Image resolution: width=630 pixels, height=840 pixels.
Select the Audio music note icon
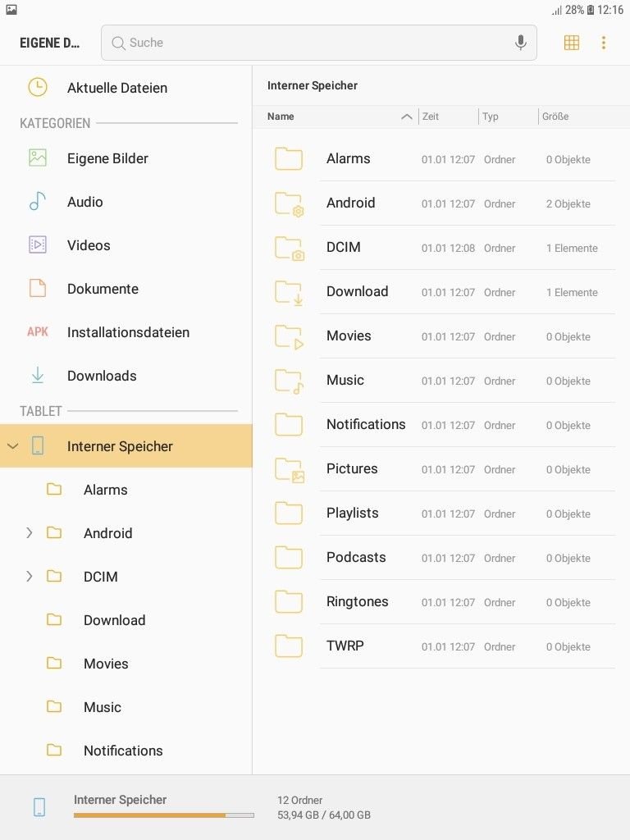pyautogui.click(x=38, y=202)
